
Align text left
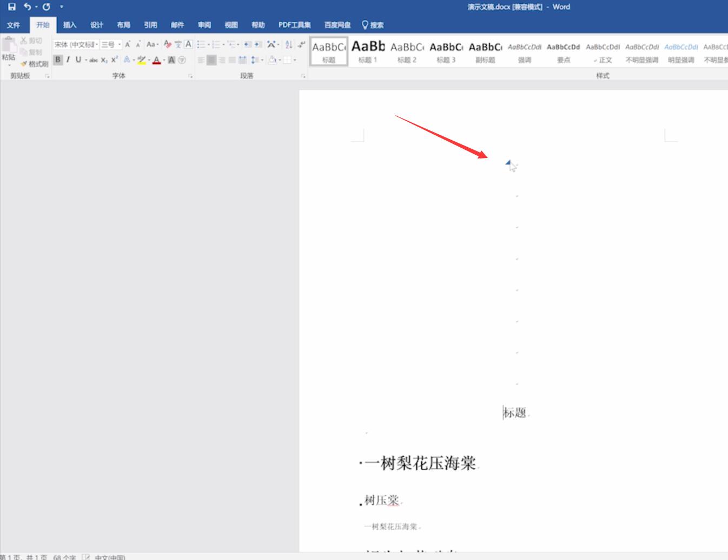pos(201,60)
